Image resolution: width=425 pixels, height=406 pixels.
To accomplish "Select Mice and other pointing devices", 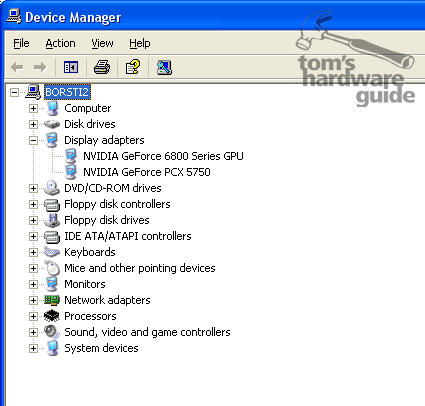I will (140, 268).
